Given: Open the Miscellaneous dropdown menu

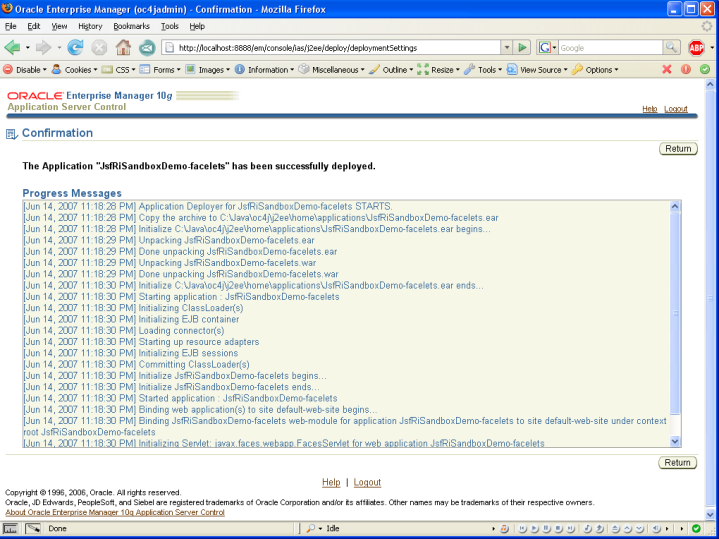Looking at the screenshot, I should coord(331,70).
